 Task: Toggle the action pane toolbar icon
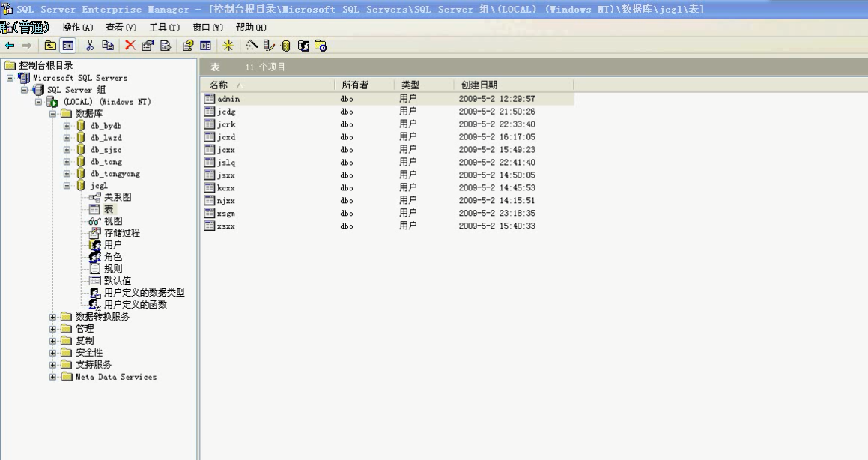point(205,46)
